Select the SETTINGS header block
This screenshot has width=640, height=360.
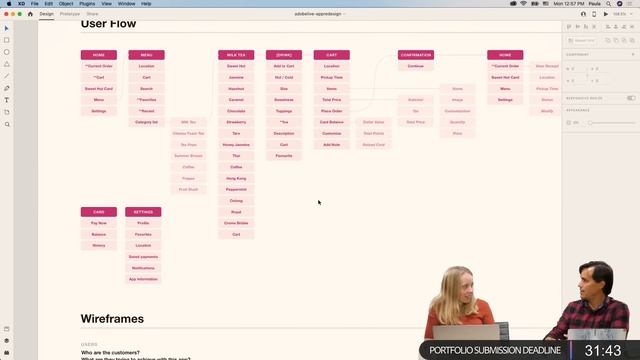point(143,212)
